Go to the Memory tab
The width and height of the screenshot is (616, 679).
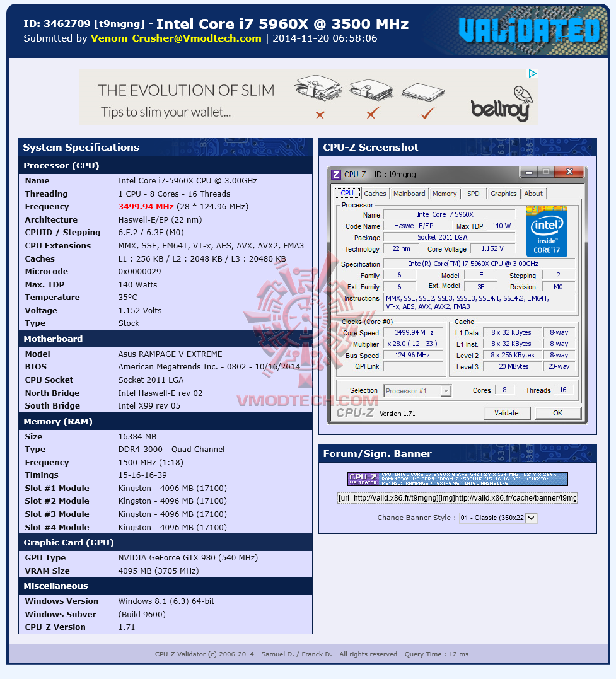tap(445, 194)
